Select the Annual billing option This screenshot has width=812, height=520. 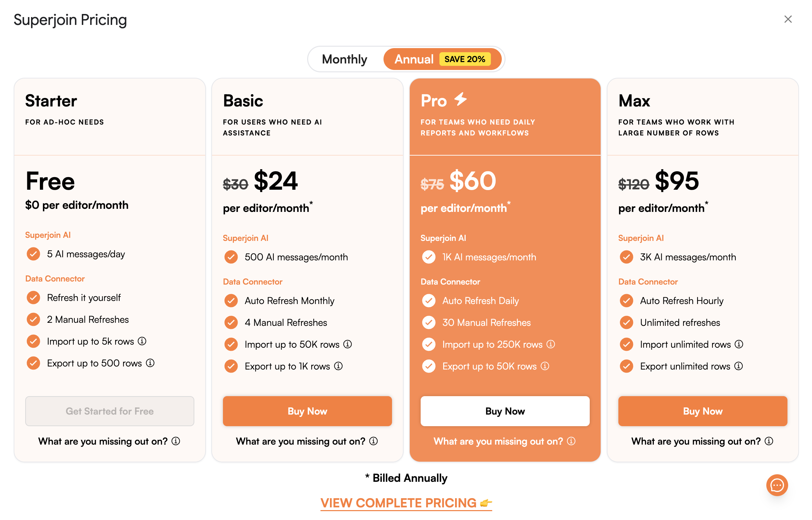414,59
